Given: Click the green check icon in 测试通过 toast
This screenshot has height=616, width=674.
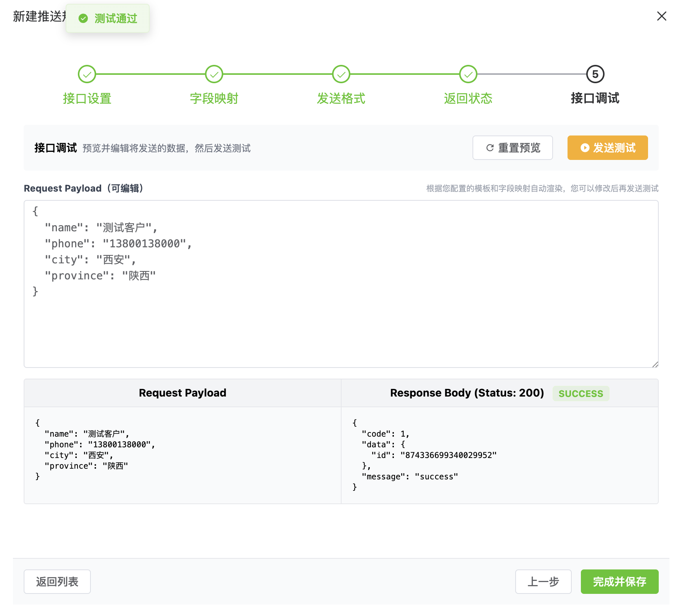Looking at the screenshot, I should click(83, 18).
